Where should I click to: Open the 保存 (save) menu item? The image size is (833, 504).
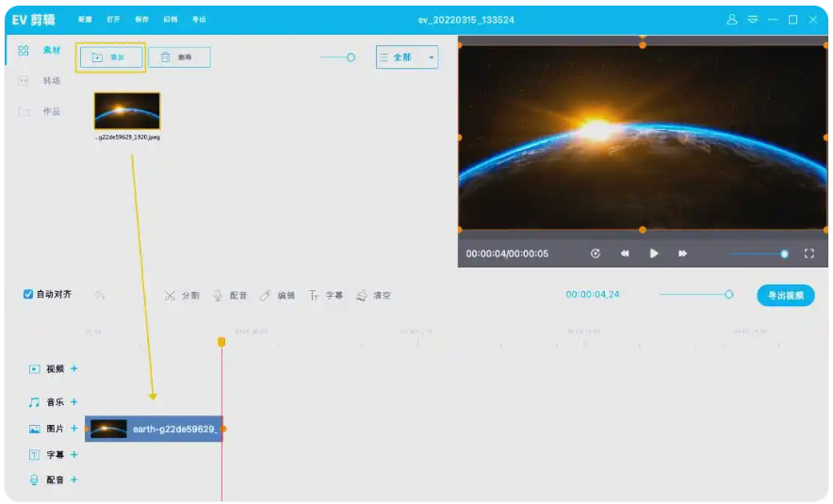click(x=141, y=20)
